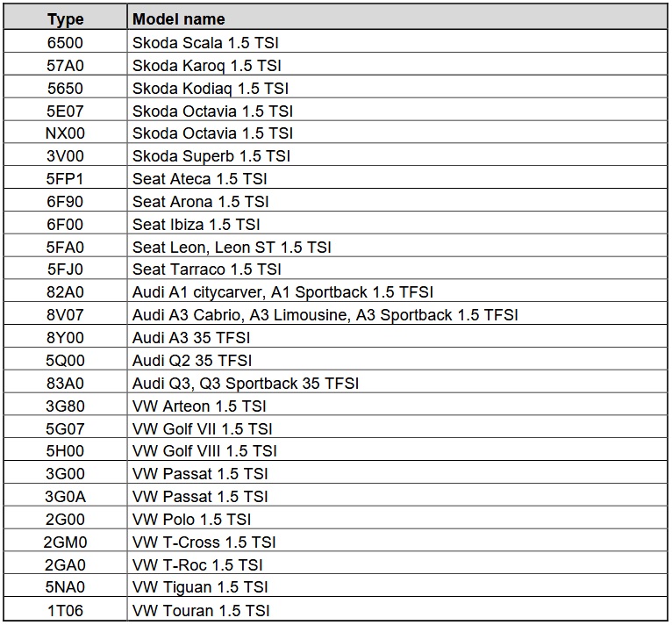The width and height of the screenshot is (672, 625).
Task: Select the Audi A1 citycarver model cell
Action: click(282, 292)
